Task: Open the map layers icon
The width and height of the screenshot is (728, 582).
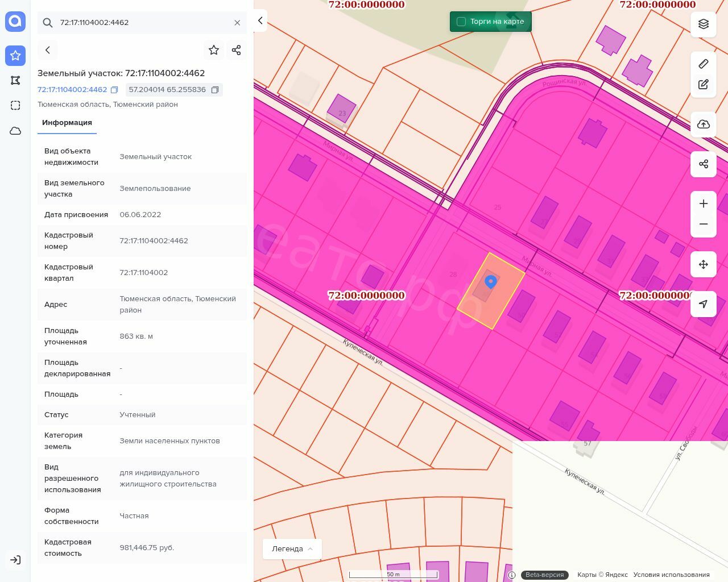Action: coord(703,24)
